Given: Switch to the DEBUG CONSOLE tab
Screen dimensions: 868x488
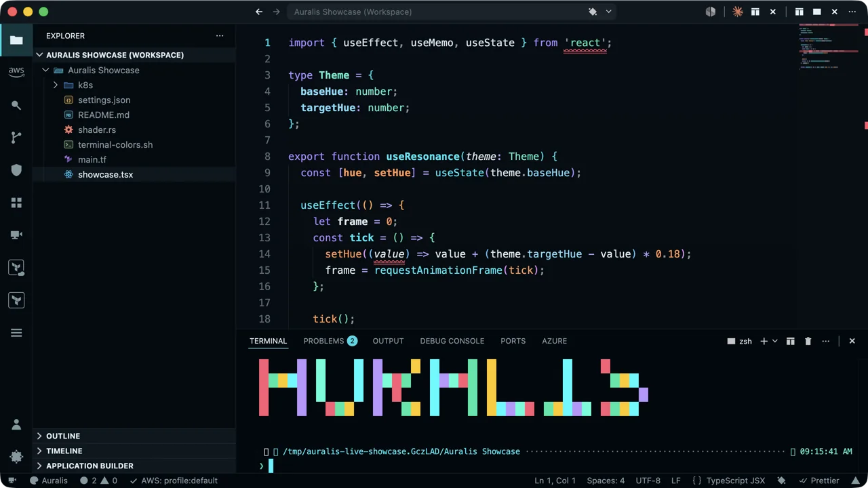Looking at the screenshot, I should pyautogui.click(x=452, y=341).
